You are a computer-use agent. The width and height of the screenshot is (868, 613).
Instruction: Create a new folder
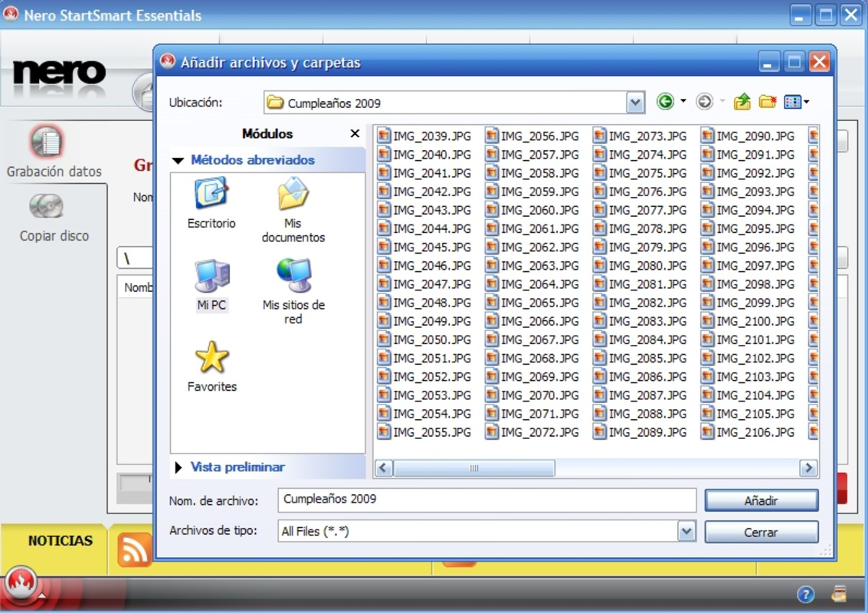click(768, 100)
